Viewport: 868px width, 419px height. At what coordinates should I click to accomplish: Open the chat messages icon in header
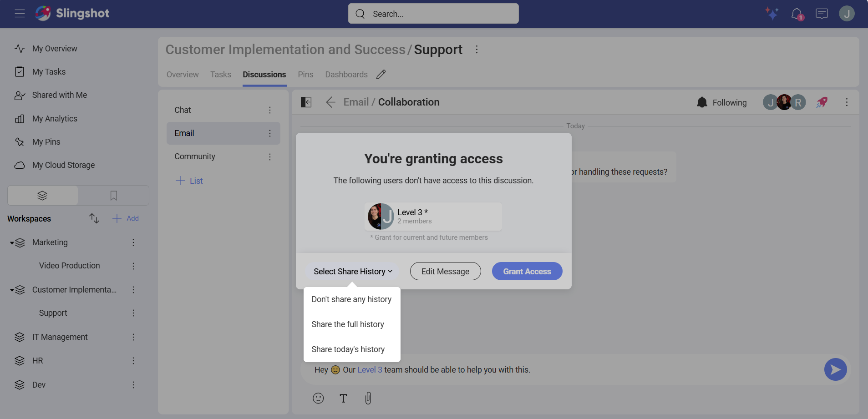click(x=822, y=14)
